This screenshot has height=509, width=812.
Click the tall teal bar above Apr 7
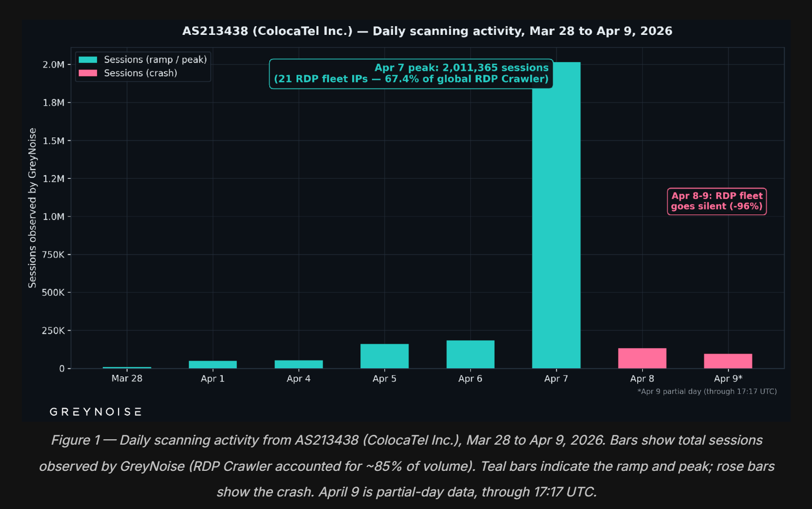tap(556, 215)
